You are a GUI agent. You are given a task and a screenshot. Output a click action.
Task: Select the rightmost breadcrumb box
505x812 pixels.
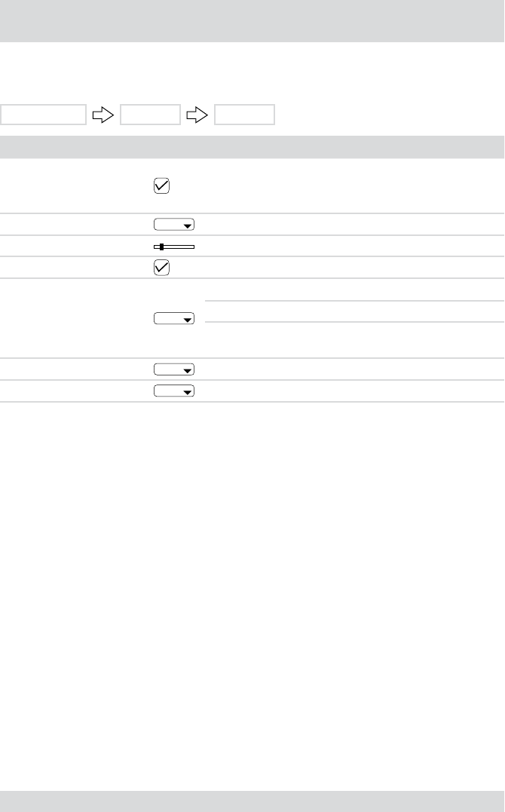pos(245,115)
